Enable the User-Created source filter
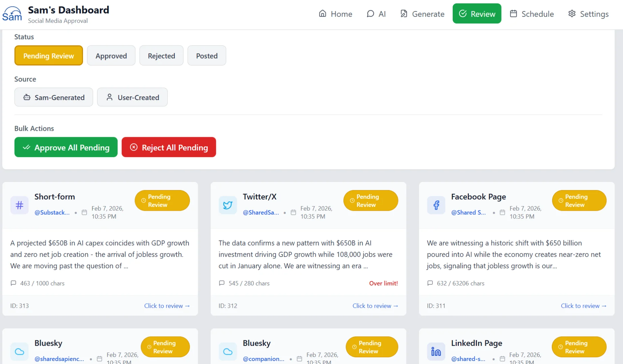 pos(132,97)
